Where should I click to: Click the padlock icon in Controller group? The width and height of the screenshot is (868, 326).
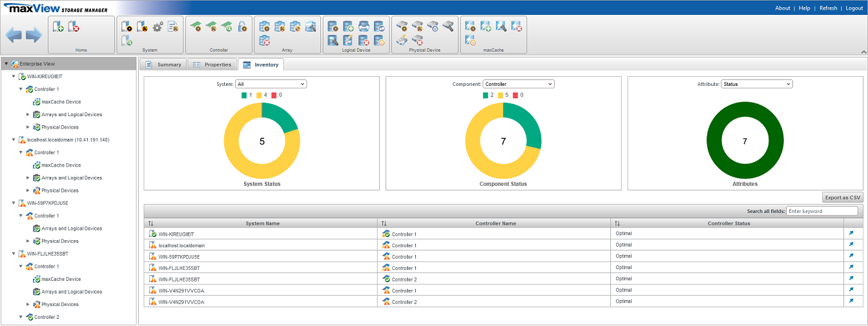[242, 27]
